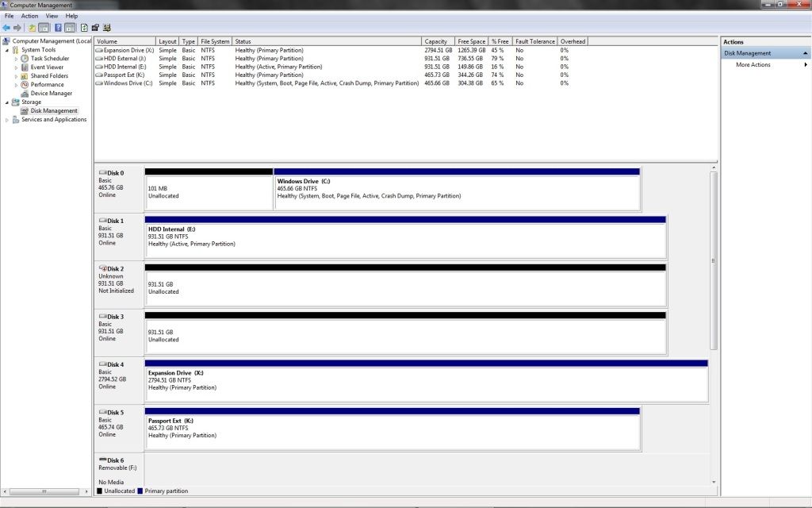The height and width of the screenshot is (508, 812).
Task: Expand the Shared Folders tree node
Action: pos(16,76)
